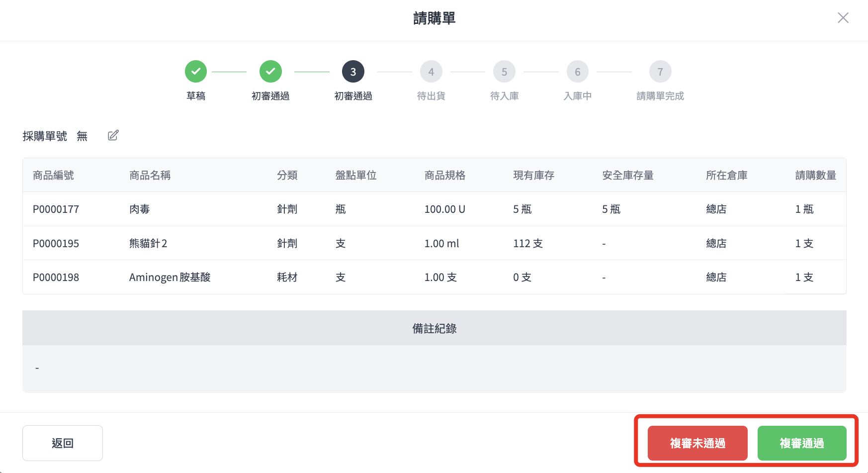Select the current step 3 circle
This screenshot has width=868, height=473.
pos(353,72)
